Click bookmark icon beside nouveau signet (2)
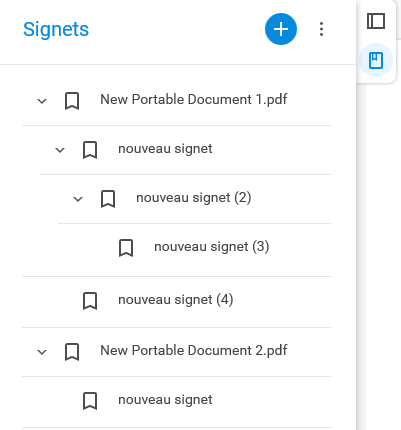The width and height of the screenshot is (401, 430). (108, 199)
